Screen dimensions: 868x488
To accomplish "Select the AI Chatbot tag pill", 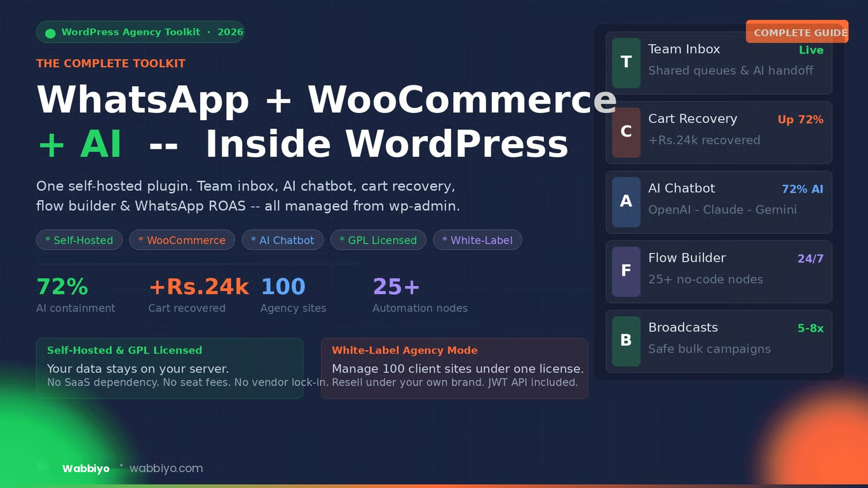I will point(283,240).
